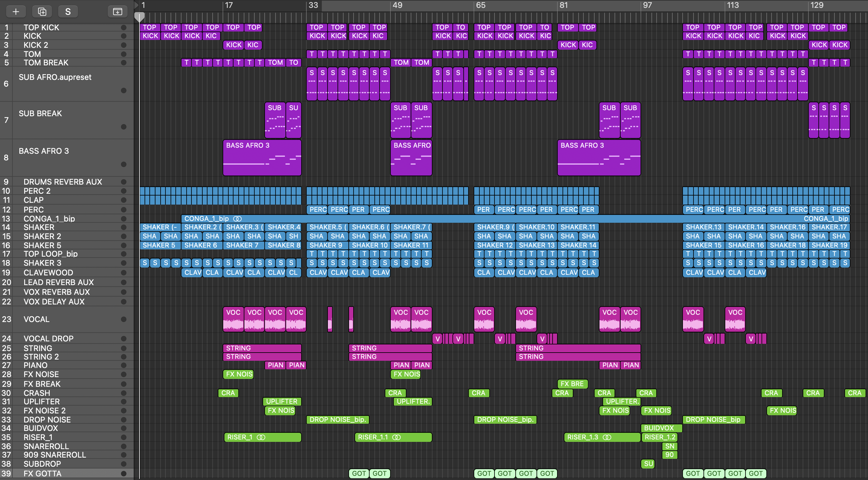Viewport: 868px width, 480px height.
Task: Select the first GOT region
Action: (358, 473)
